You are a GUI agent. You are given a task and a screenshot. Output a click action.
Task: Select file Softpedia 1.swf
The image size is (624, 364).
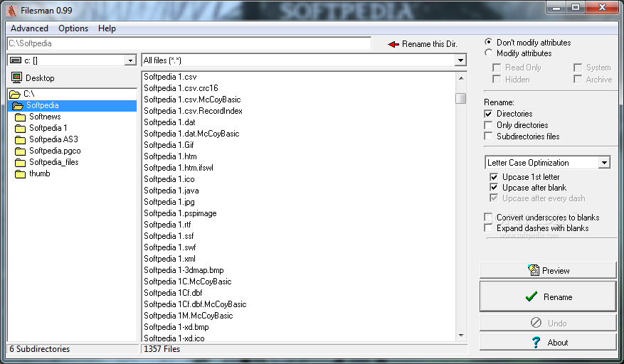pyautogui.click(x=170, y=247)
